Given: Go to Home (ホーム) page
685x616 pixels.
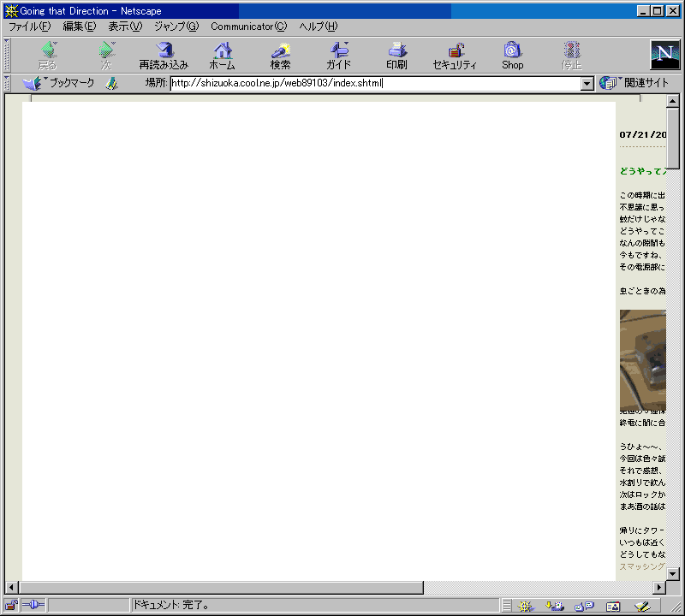Looking at the screenshot, I should click(223, 56).
